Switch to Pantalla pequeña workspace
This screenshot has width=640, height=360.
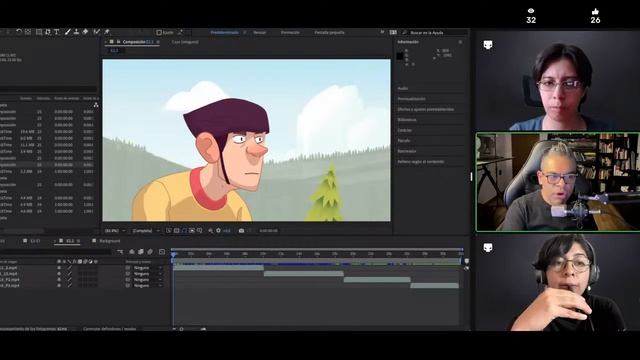(x=329, y=32)
